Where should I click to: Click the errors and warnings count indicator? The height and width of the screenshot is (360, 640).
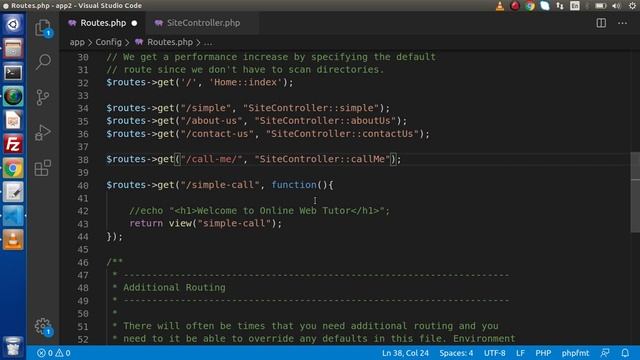point(53,353)
